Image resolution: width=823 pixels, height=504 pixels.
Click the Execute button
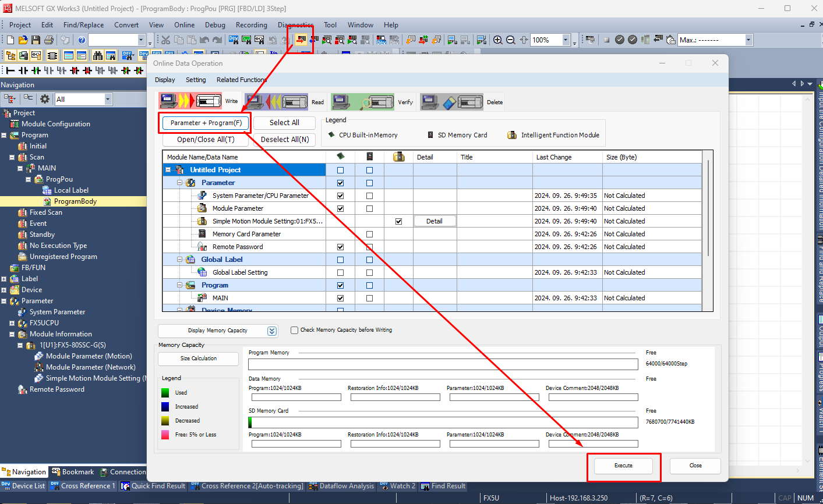[623, 466]
